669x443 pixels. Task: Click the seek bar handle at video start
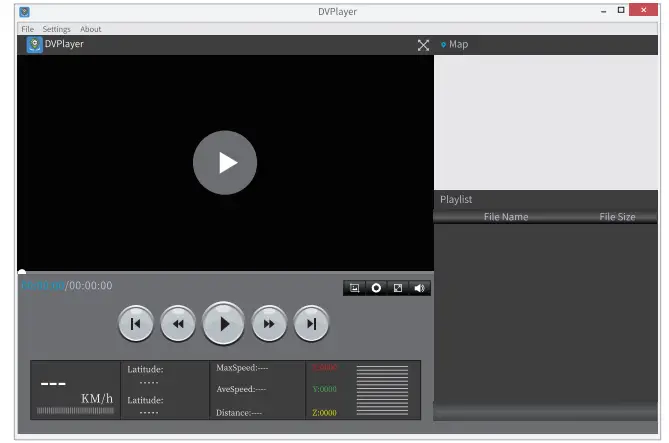[x=22, y=271]
